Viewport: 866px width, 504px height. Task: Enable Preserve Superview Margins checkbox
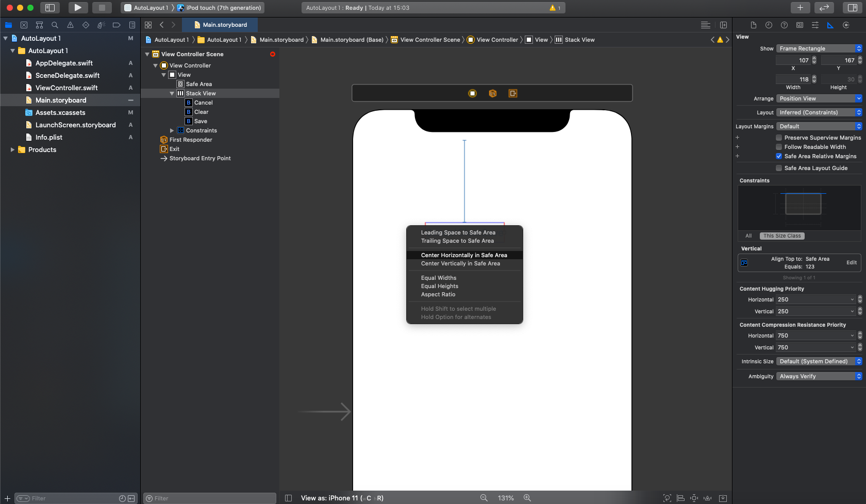click(779, 138)
